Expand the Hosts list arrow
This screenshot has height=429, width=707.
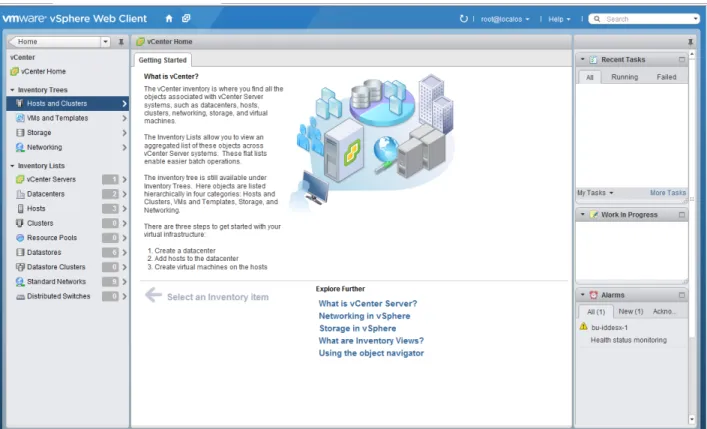tap(124, 208)
